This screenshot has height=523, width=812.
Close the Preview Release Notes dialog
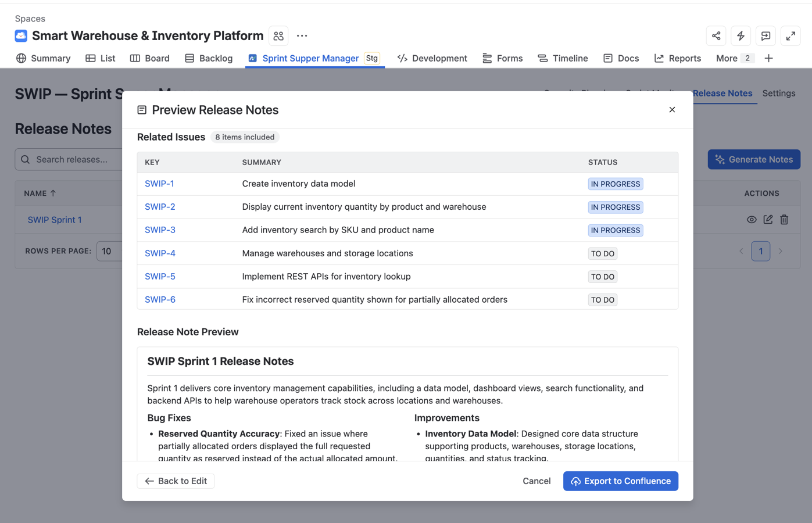pyautogui.click(x=672, y=110)
